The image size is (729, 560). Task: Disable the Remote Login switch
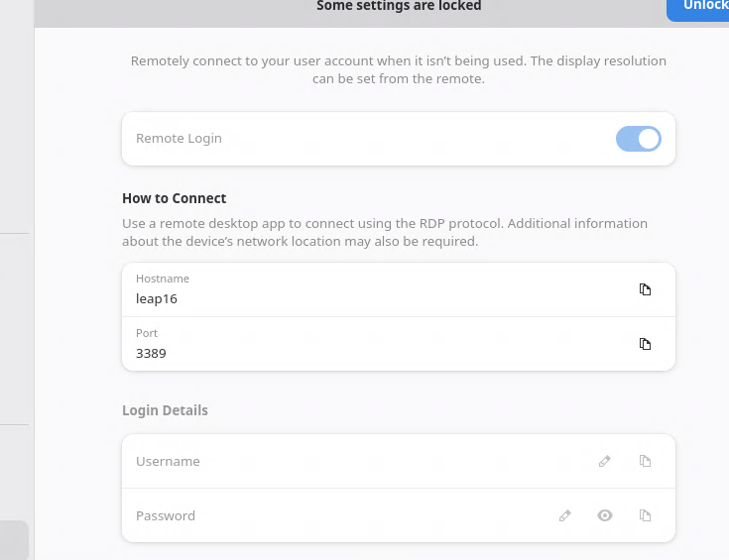(x=638, y=139)
